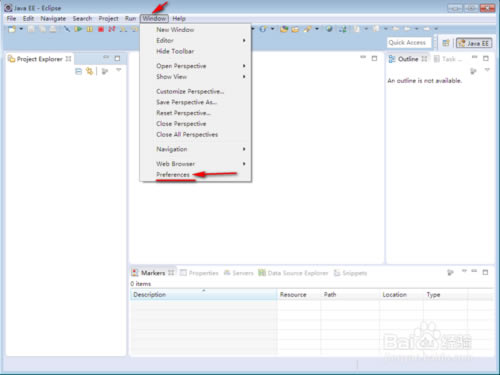The width and height of the screenshot is (500, 375).
Task: Open the New wizard dropdown arrow
Action: pyautogui.click(x=21, y=29)
